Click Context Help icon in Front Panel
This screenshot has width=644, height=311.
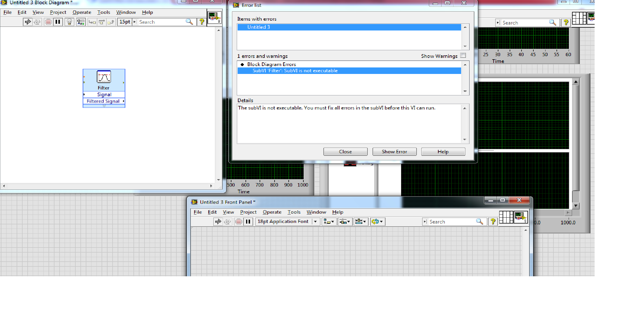point(493,222)
